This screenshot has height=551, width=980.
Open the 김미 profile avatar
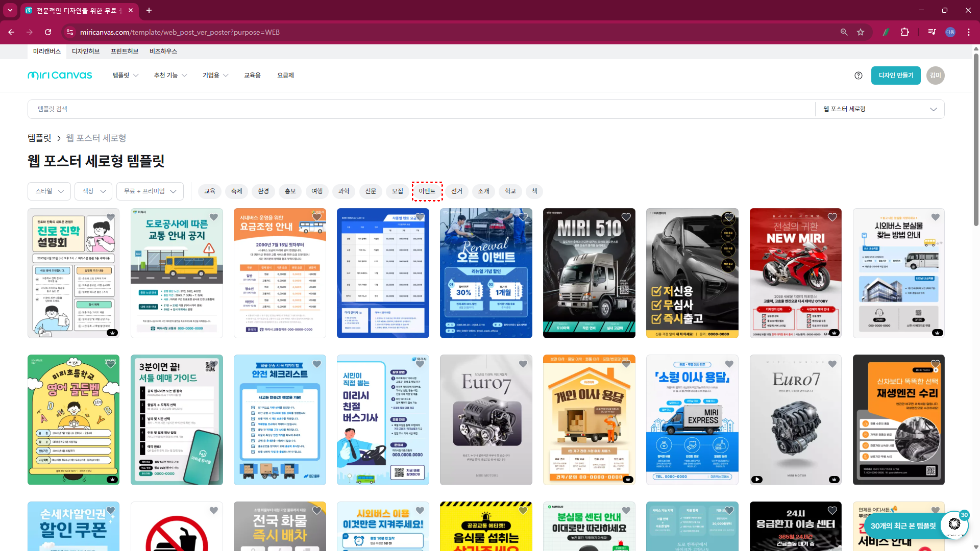click(936, 76)
